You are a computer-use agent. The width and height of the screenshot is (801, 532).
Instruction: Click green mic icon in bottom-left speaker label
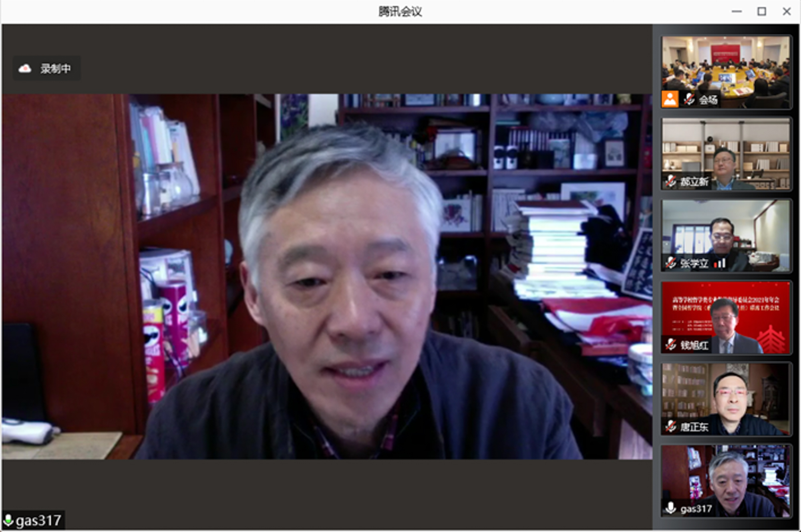[x=8, y=520]
